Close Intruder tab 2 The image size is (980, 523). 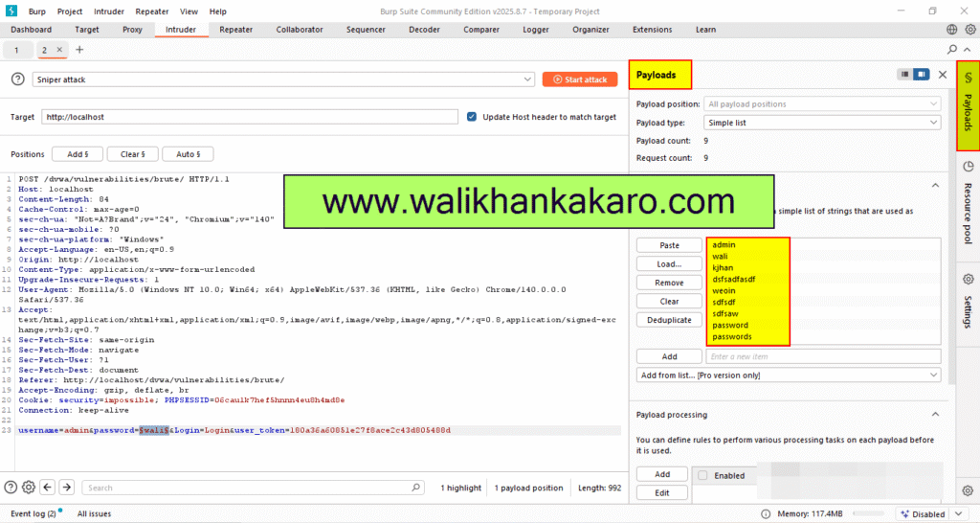click(x=59, y=50)
